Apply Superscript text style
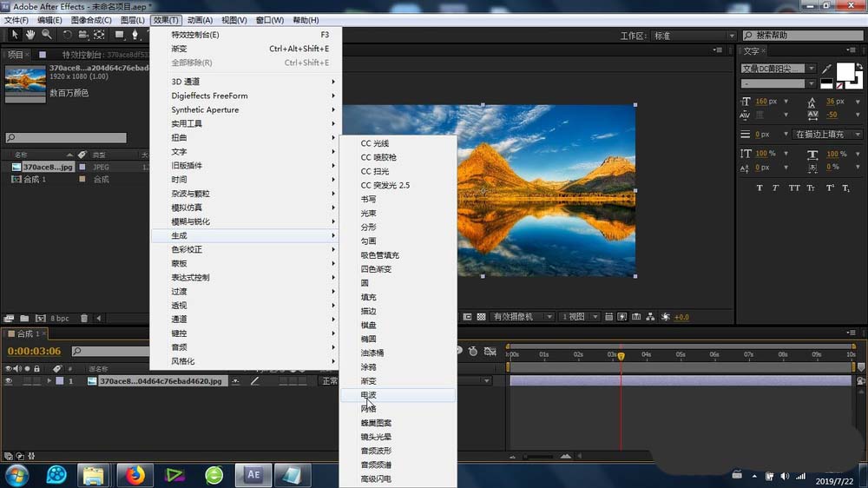The image size is (868, 488). 830,188
